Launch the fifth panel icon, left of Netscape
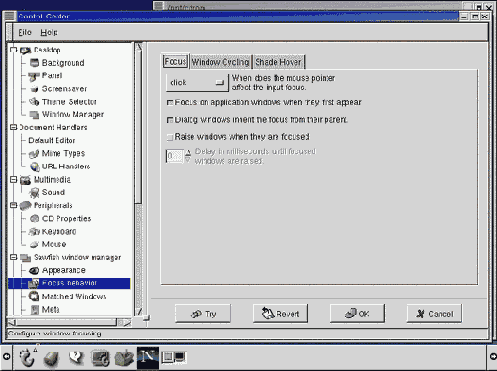497x371 pixels. point(124,358)
